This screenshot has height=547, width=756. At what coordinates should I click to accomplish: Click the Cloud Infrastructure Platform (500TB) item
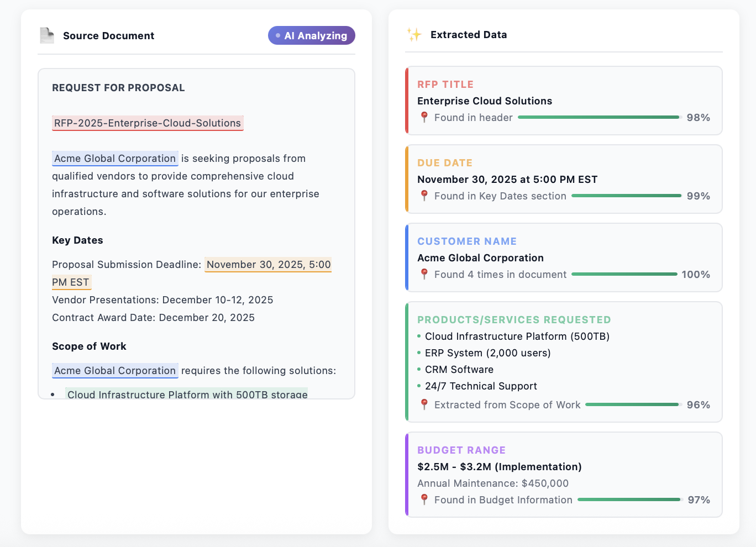[x=517, y=336]
